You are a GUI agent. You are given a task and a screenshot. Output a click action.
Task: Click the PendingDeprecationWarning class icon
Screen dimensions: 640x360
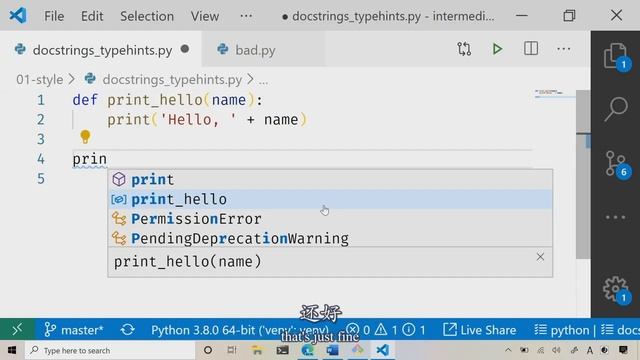click(119, 238)
